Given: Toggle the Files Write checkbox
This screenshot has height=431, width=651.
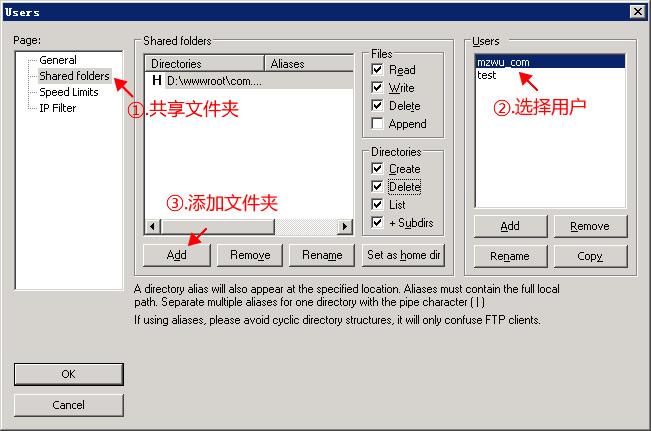Looking at the screenshot, I should click(x=377, y=88).
